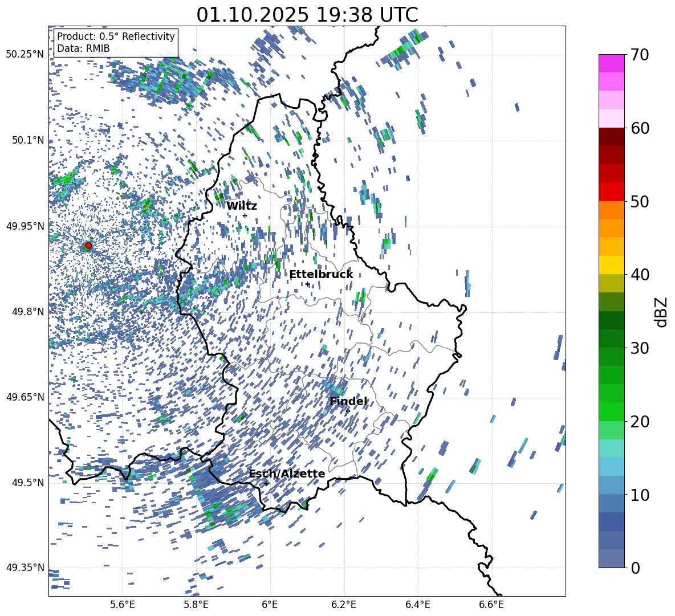Click the 5.8°E longitude label

tap(196, 605)
